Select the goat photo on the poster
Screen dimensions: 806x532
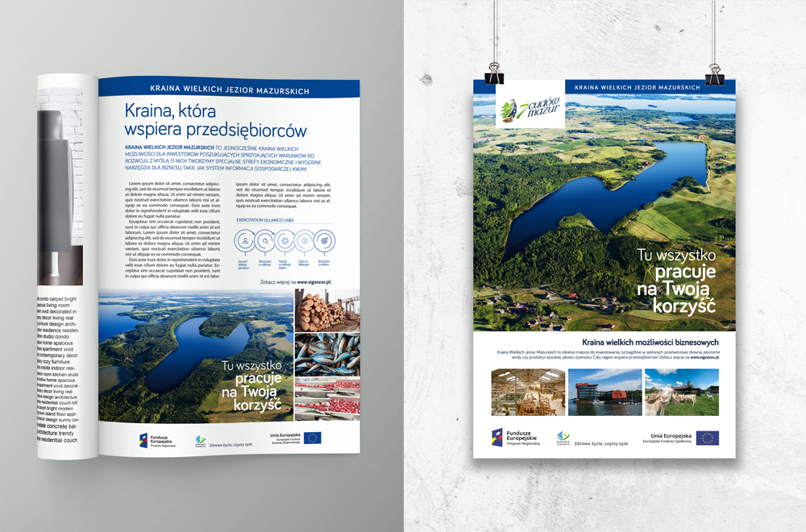pyautogui.click(x=682, y=393)
